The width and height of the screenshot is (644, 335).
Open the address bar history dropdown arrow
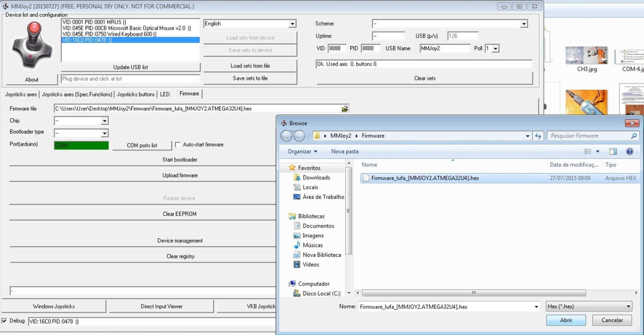tap(527, 136)
